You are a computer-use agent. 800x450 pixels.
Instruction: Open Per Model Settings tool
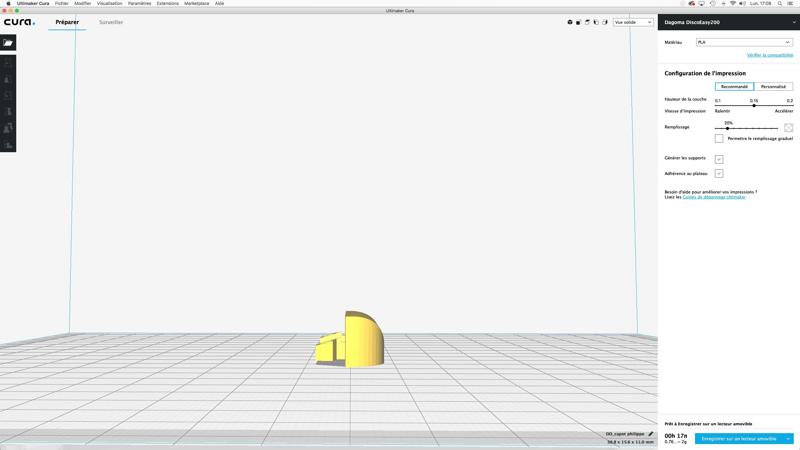click(8, 128)
